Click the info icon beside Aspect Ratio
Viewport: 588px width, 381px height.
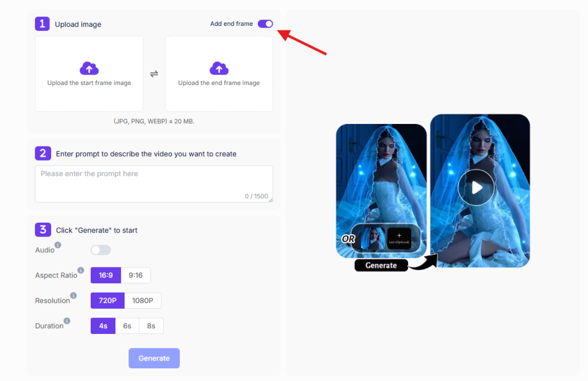pyautogui.click(x=81, y=270)
